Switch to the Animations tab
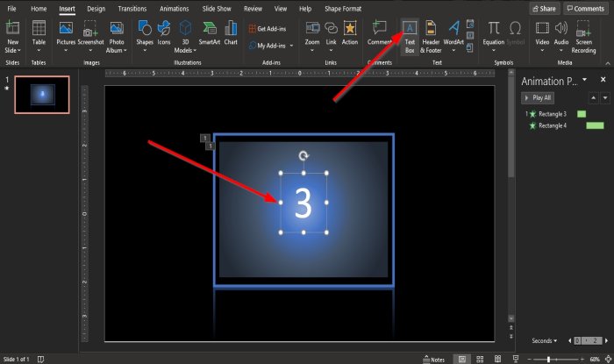The width and height of the screenshot is (614, 364). click(x=175, y=9)
